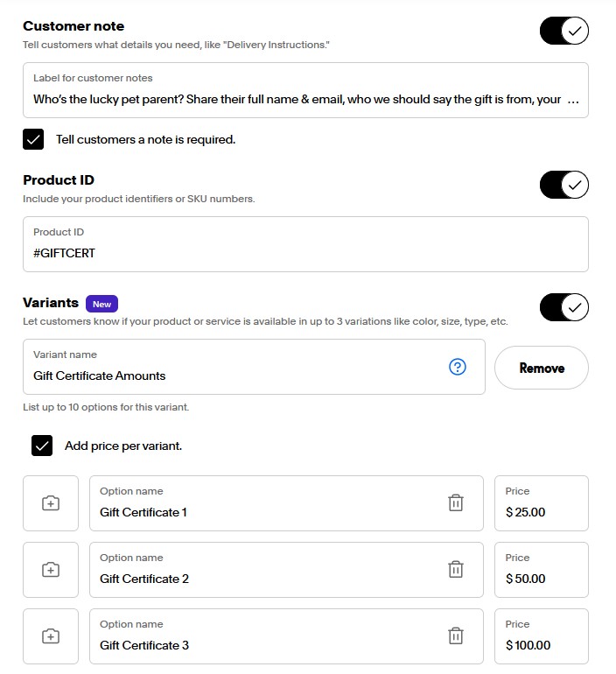
Task: Turn off the Customer note toggle
Action: click(564, 31)
